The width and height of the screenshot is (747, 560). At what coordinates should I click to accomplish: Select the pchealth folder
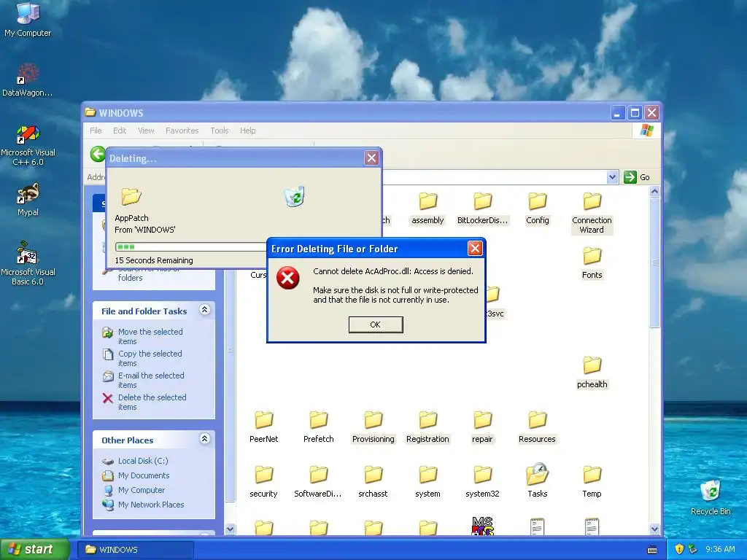tap(592, 372)
